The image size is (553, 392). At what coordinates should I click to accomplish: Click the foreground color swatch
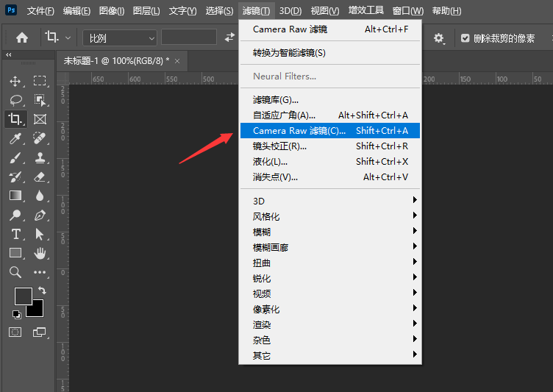coord(24,296)
